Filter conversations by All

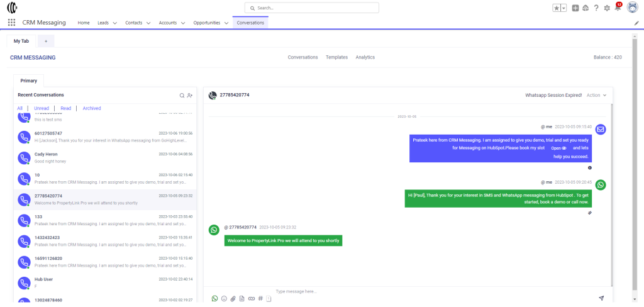[19, 108]
